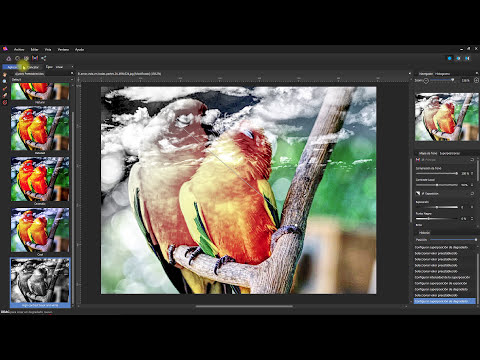This screenshot has height=360, width=480.
Task: Open the Ajustes Preestablecidos panel menu
Action: (72, 73)
